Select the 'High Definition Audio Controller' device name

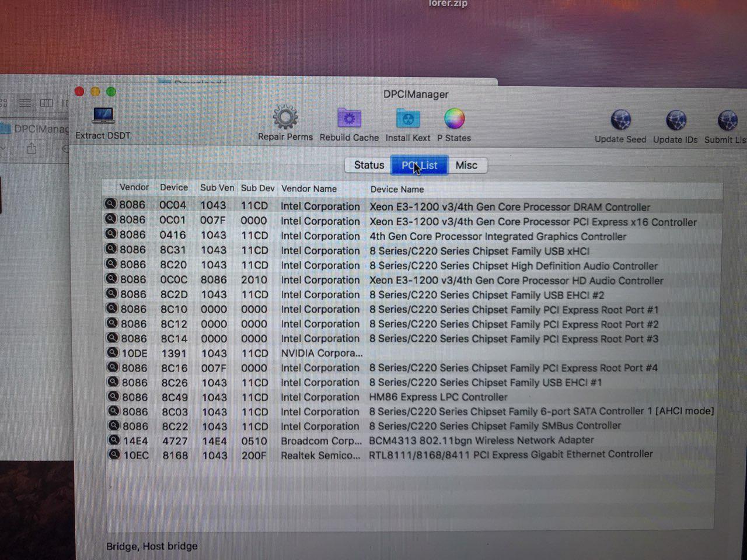[x=514, y=265]
